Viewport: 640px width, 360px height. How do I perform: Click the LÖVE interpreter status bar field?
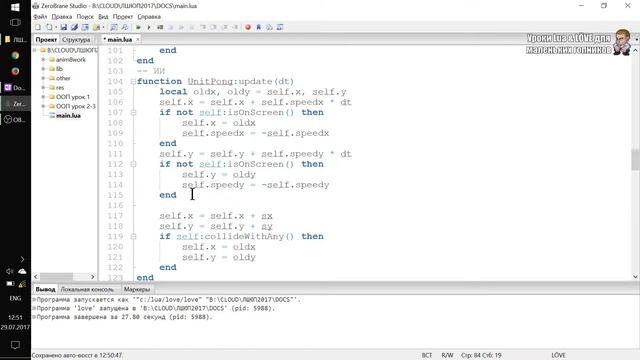coord(558,356)
